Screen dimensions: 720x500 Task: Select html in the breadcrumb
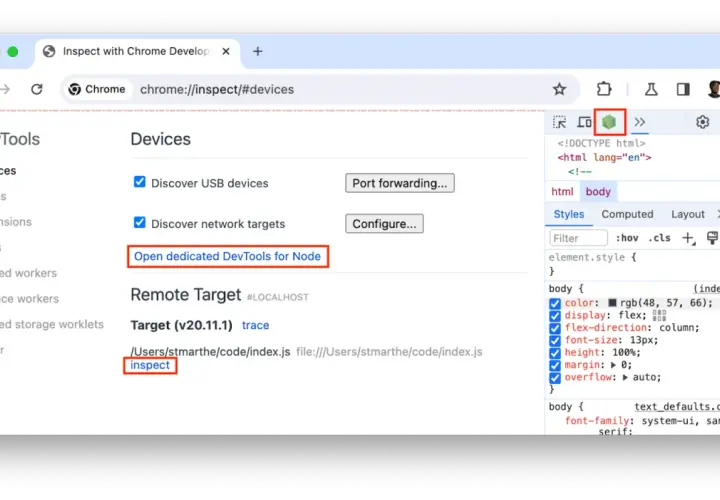[x=562, y=191]
